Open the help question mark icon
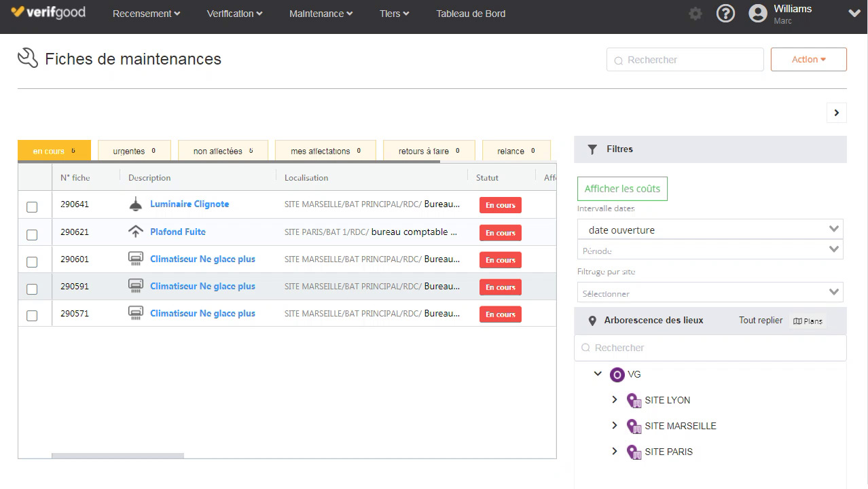The height and width of the screenshot is (489, 868). coord(725,14)
